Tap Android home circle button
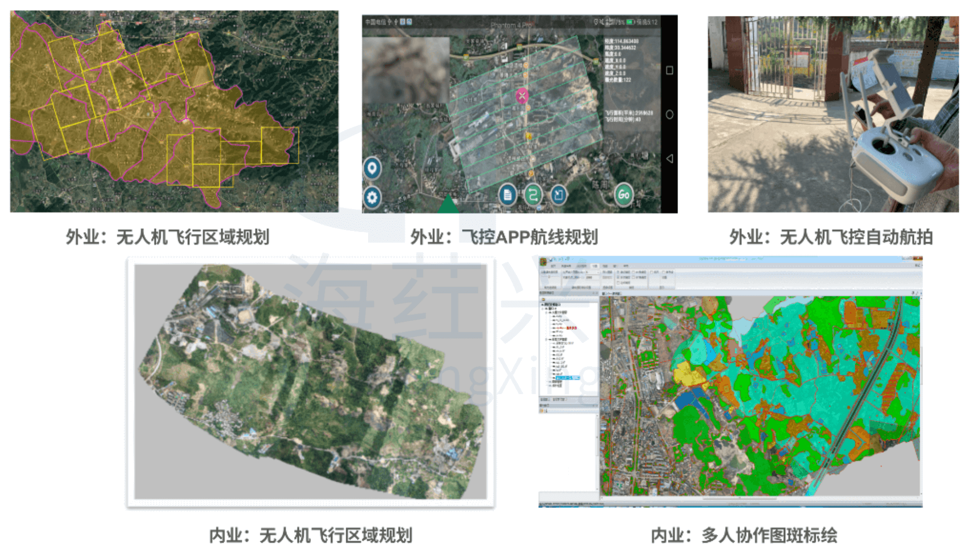Screen dimensions: 972x560 (x=669, y=115)
